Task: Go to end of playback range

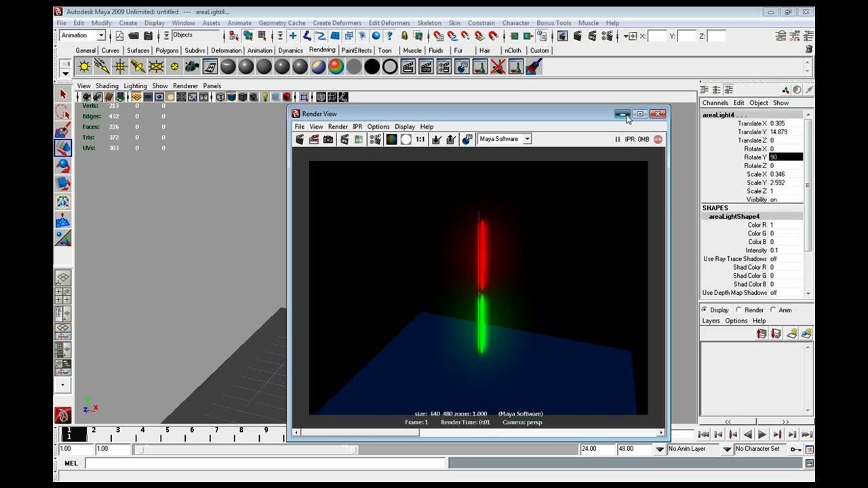Action: pos(807,434)
